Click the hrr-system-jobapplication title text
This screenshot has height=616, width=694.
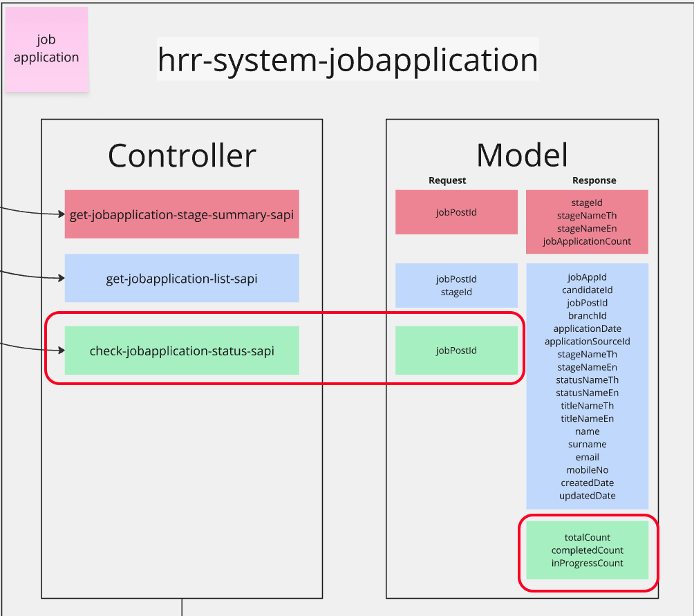[x=347, y=59]
